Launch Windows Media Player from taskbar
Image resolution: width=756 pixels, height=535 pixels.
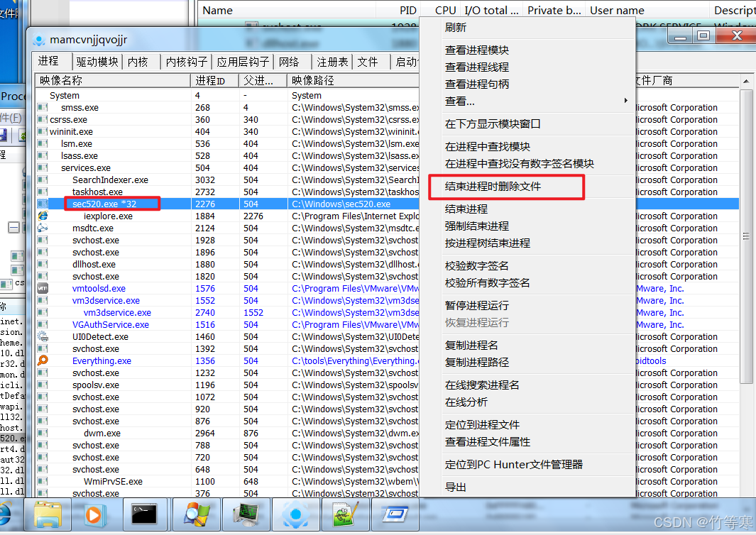click(x=95, y=515)
